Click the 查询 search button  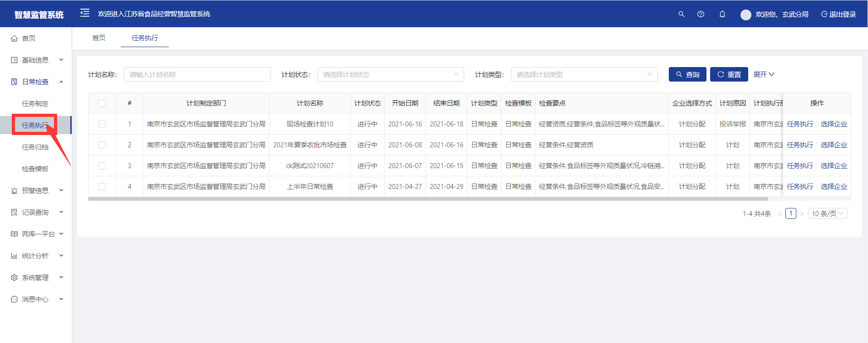coord(687,75)
